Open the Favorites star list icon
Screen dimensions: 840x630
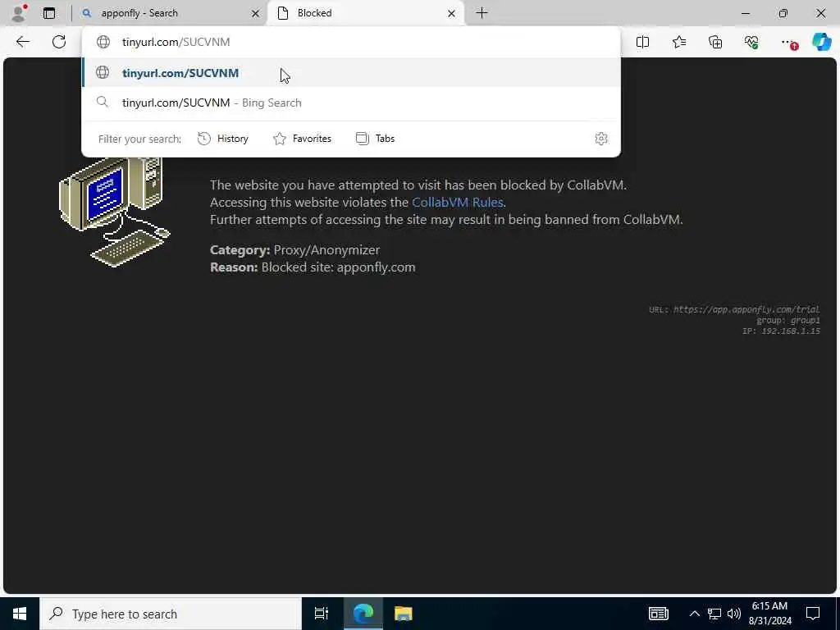[x=678, y=42]
